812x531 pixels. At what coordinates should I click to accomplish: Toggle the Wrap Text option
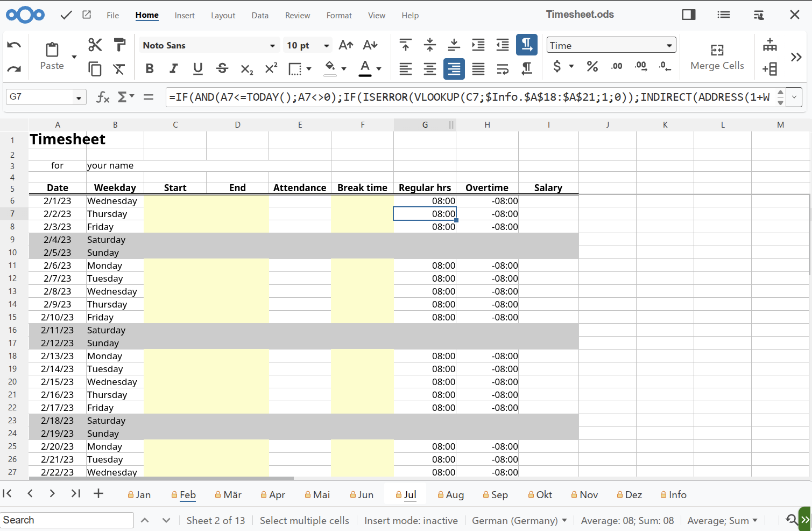502,68
